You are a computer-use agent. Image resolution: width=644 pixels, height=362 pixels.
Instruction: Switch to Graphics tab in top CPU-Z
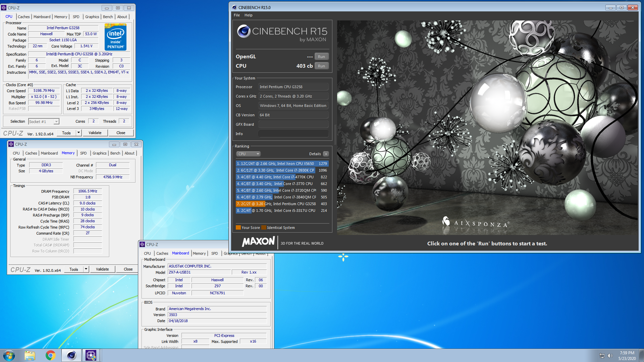(92, 17)
